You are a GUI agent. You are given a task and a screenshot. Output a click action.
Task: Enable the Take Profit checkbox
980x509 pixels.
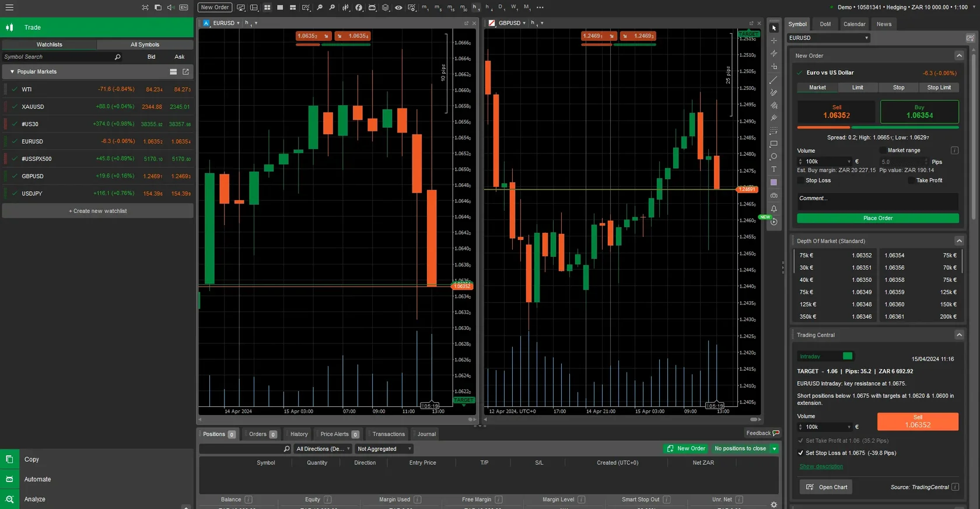[x=911, y=180]
